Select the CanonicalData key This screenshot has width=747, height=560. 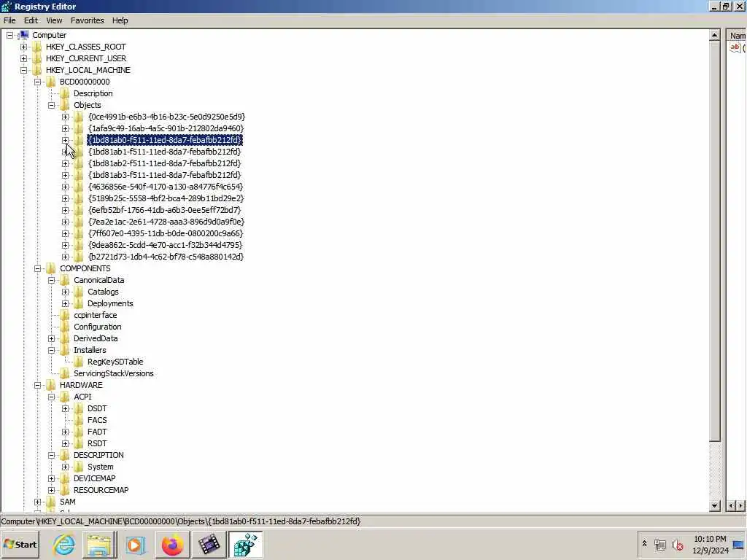click(x=98, y=280)
